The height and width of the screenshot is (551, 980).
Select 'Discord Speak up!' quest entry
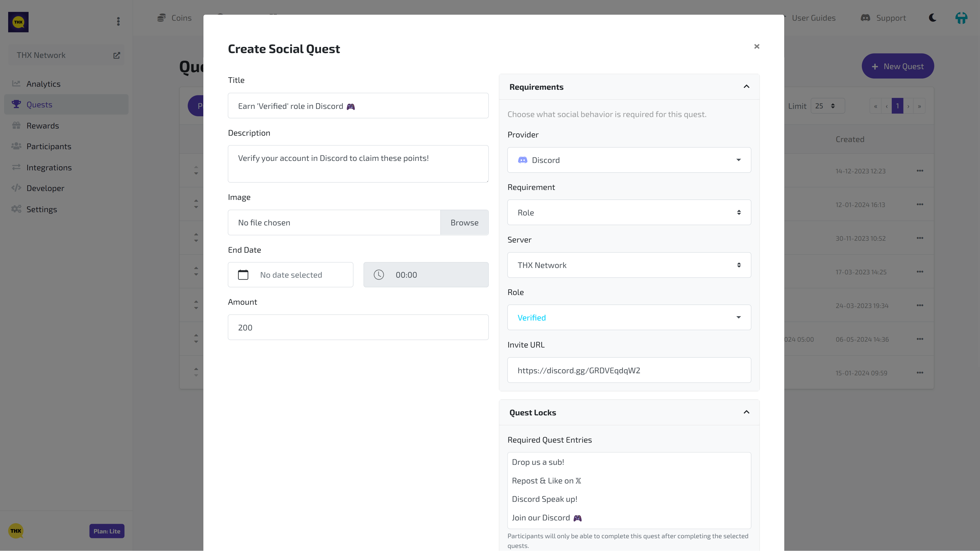544,499
